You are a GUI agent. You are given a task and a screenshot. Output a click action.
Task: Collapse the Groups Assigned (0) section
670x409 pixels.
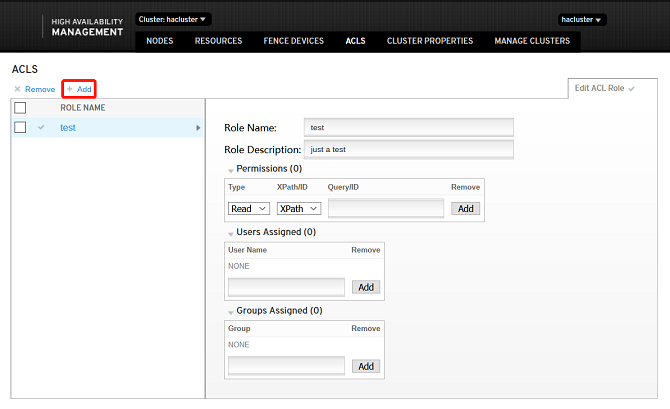pos(231,311)
